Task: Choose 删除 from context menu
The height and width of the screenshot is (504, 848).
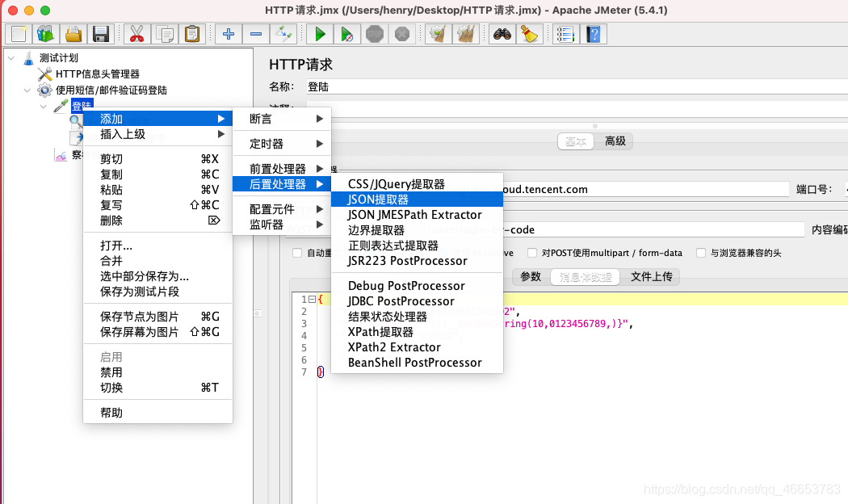Action: [158, 220]
